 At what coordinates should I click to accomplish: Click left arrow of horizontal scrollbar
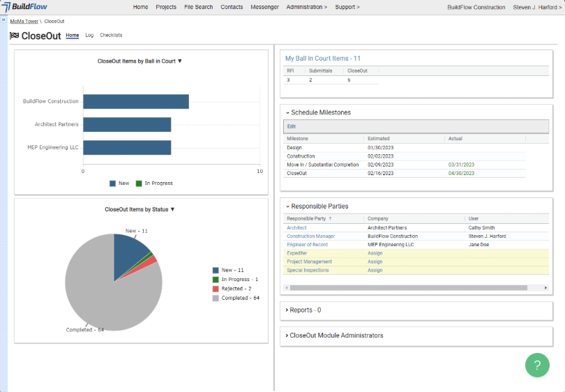[287, 287]
